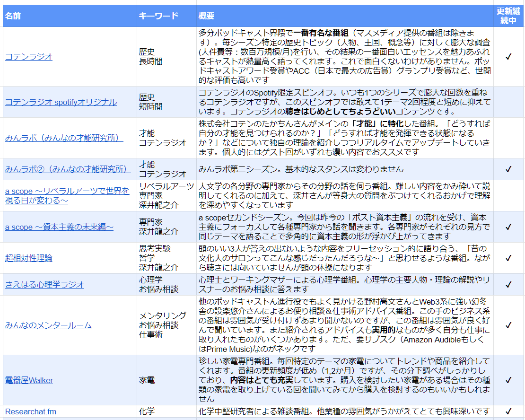Click the checkmark in the Researchat.fm row
This screenshot has width=525, height=420.
coord(508,411)
